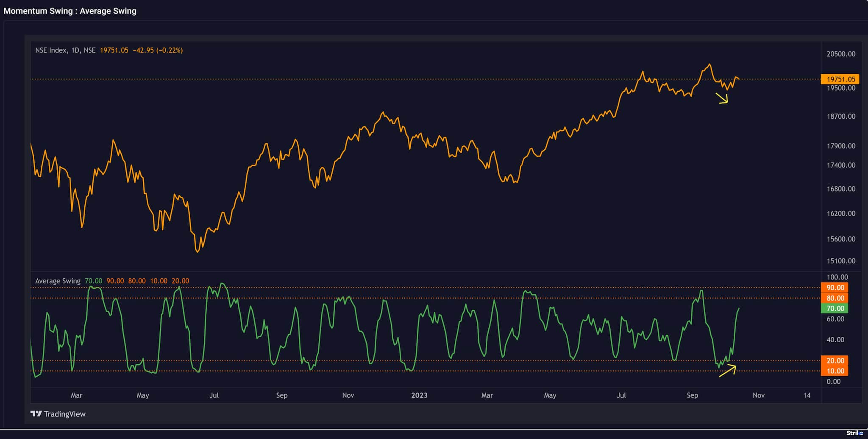The width and height of the screenshot is (868, 439).
Task: Click the TradingView logo
Action: click(58, 414)
